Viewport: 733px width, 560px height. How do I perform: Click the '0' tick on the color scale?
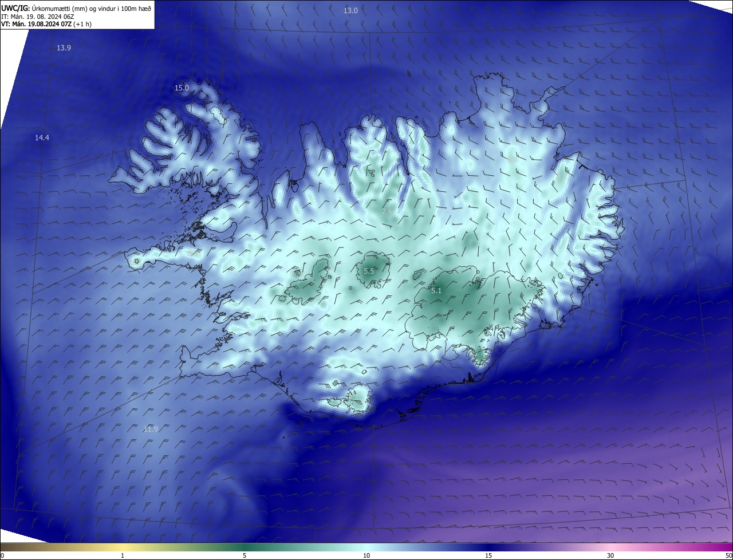coord(2,556)
